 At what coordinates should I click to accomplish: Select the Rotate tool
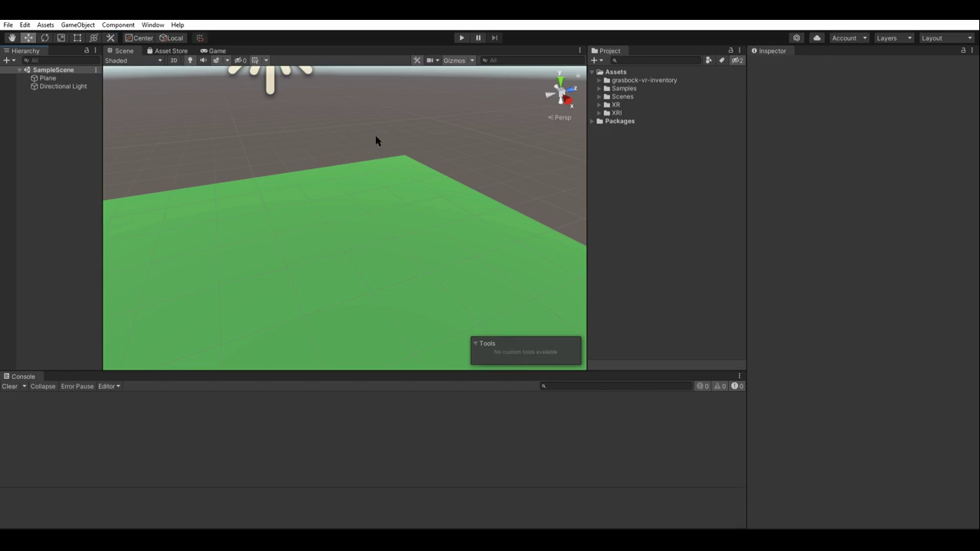[44, 37]
